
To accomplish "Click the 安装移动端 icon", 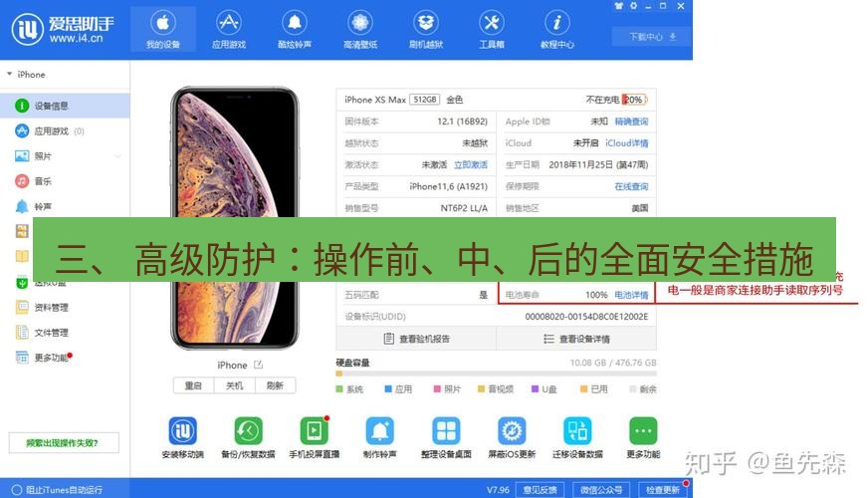I will 183,430.
